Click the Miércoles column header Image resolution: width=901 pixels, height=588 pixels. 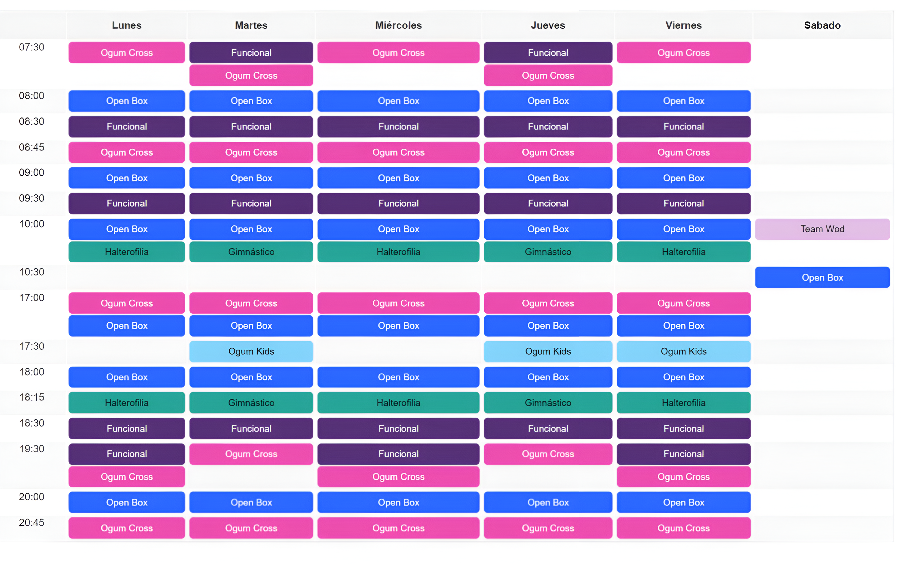[x=398, y=25]
